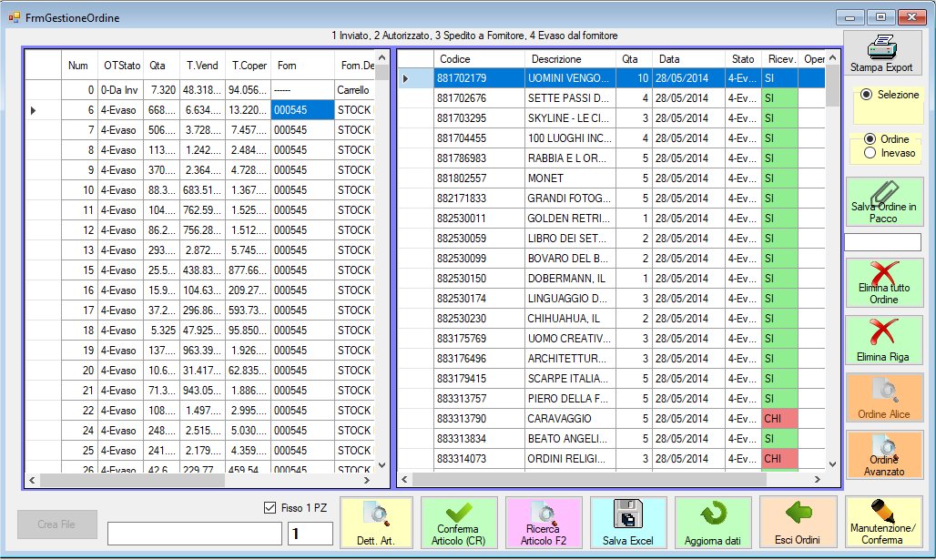Click the orders grid horizontal scroll right arrow
Image resolution: width=936 pixels, height=560 pixels.
367,480
